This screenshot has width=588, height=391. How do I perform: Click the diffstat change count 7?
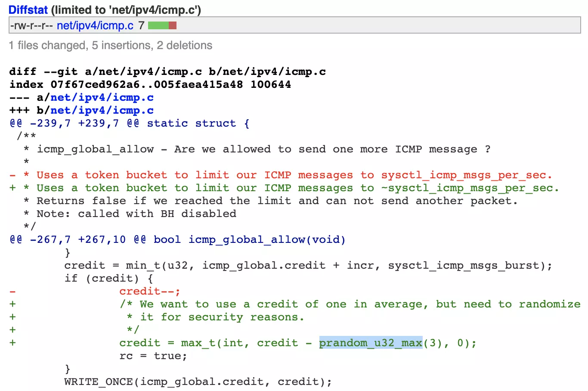(141, 25)
